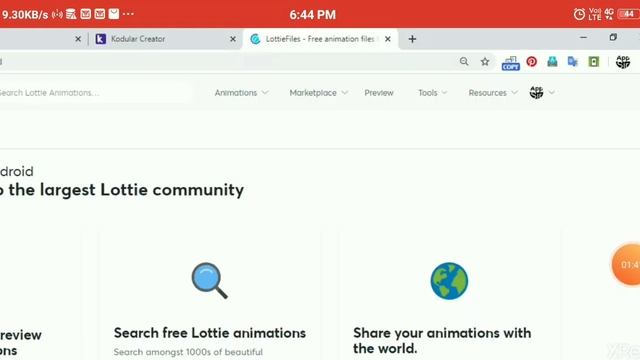Open the Preview page link

[x=379, y=93]
